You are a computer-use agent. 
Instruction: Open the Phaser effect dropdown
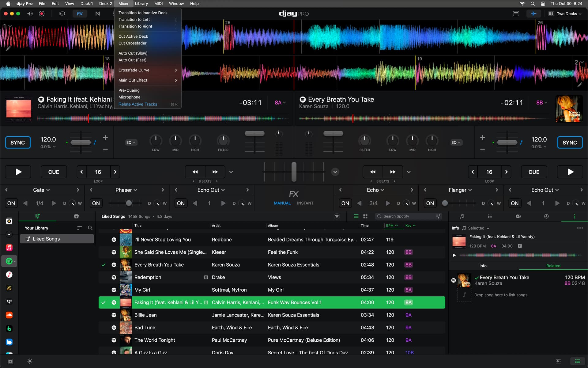[126, 190]
